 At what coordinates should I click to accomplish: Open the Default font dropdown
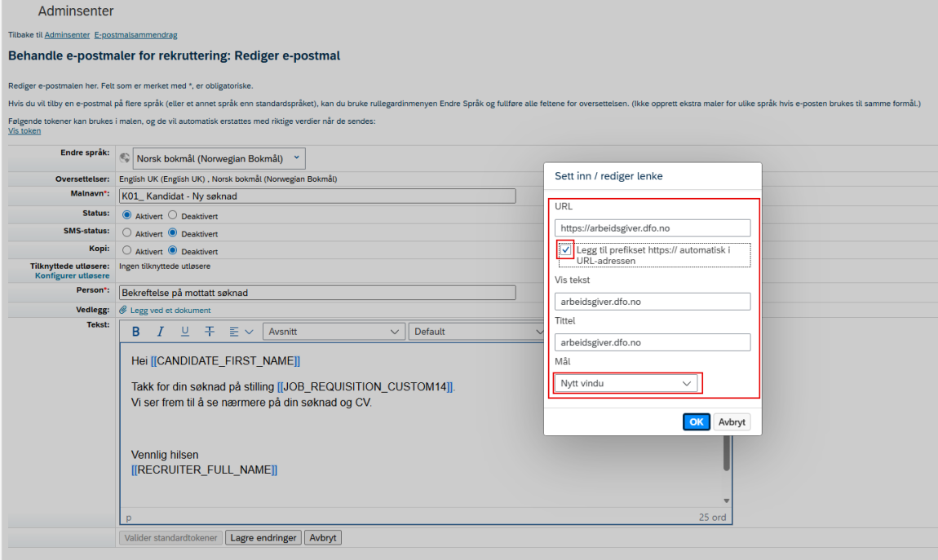pos(477,332)
